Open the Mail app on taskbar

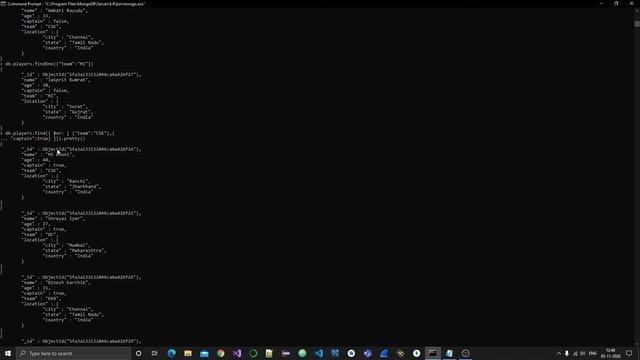pyautogui.click(x=204, y=353)
